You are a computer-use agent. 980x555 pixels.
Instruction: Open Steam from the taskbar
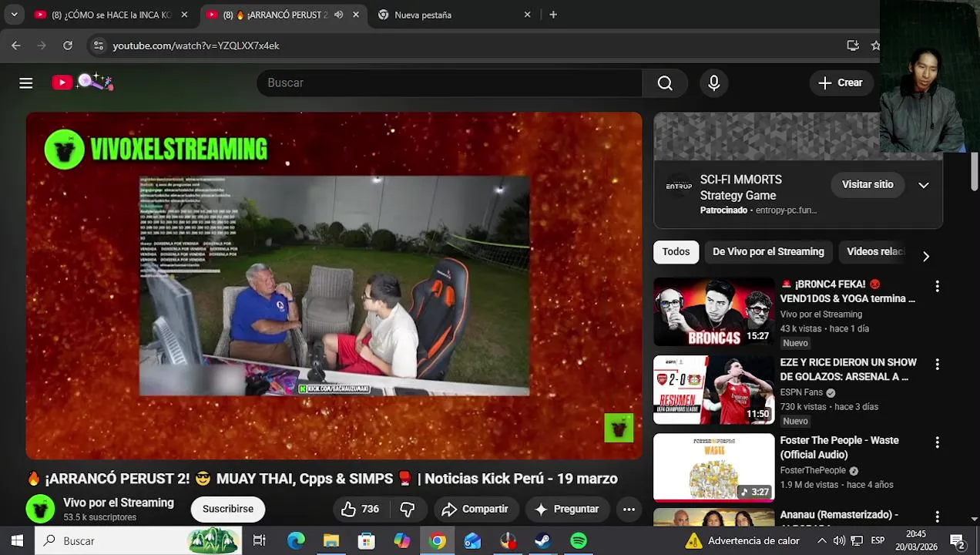(543, 540)
